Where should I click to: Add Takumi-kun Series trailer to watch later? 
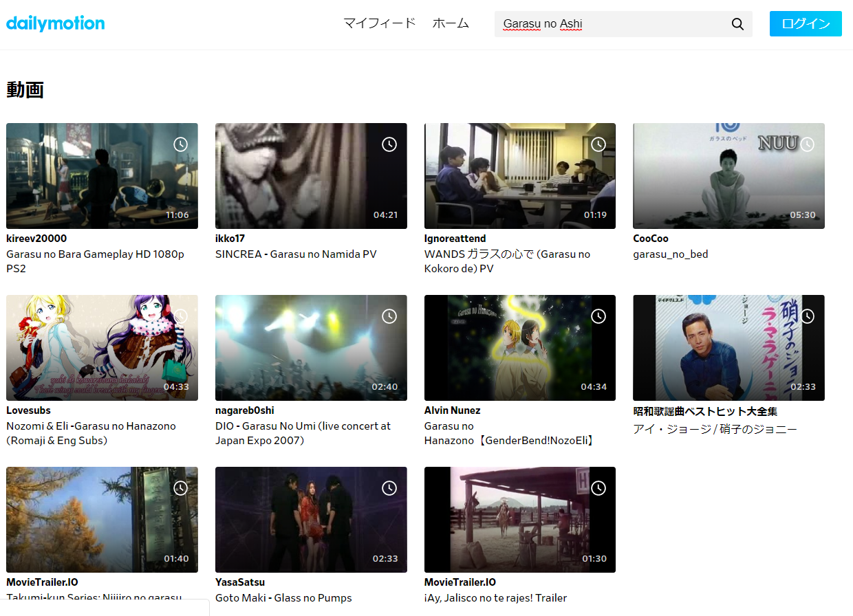(180, 488)
